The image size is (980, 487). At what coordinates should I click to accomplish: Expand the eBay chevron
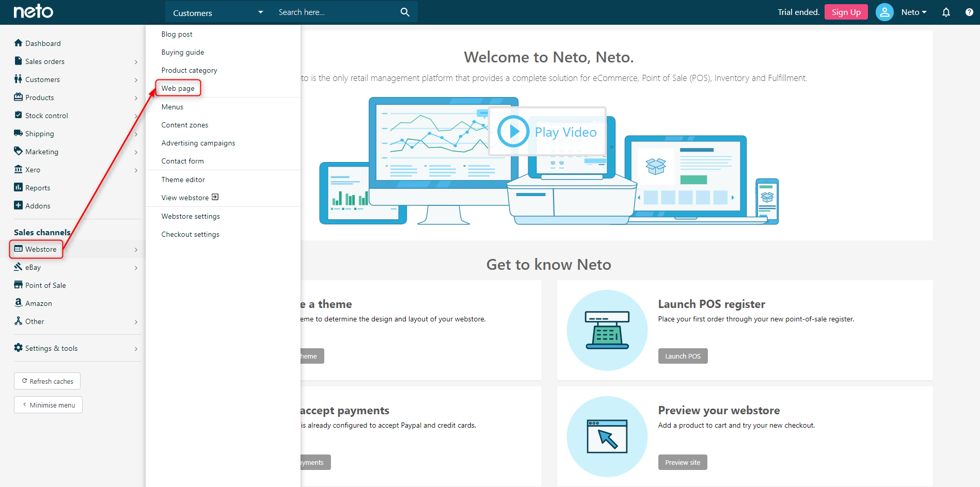pos(136,268)
